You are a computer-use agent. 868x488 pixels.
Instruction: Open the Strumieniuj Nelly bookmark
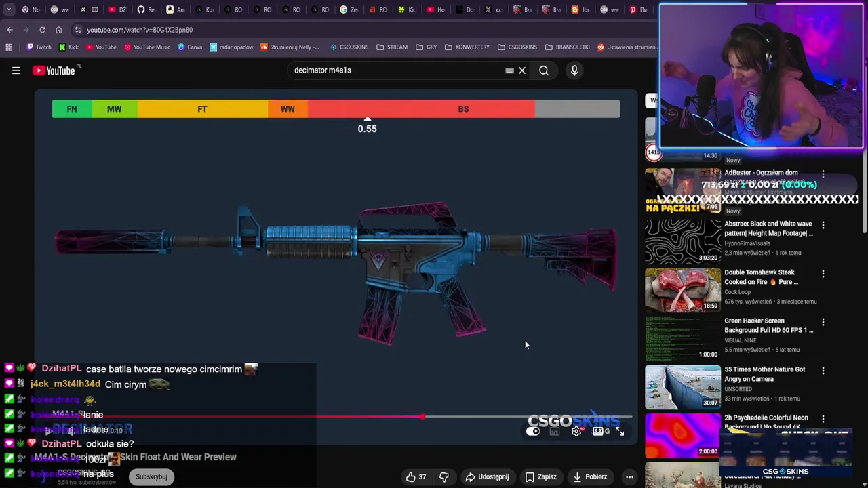pyautogui.click(x=290, y=47)
